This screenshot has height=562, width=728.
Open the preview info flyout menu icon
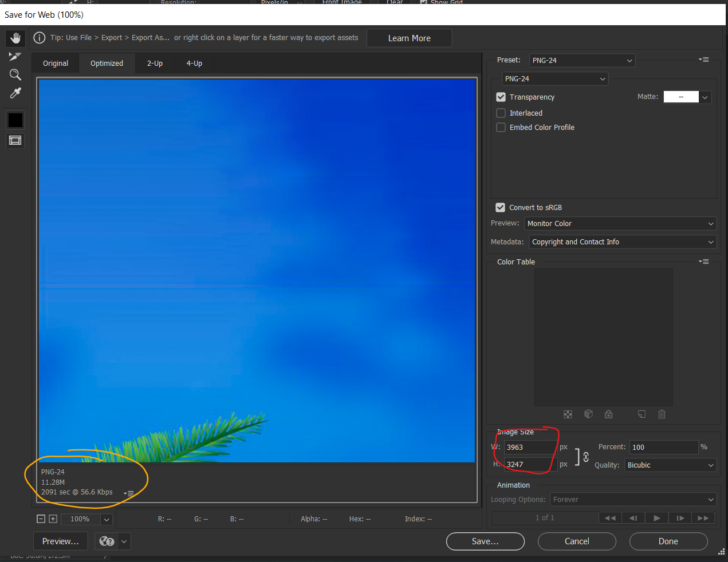(x=129, y=493)
